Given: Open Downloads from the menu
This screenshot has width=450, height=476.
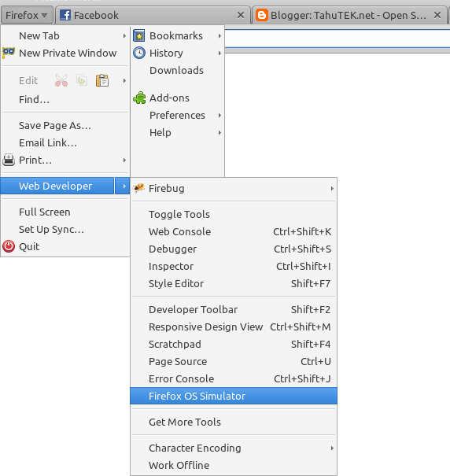Looking at the screenshot, I should pyautogui.click(x=178, y=71).
